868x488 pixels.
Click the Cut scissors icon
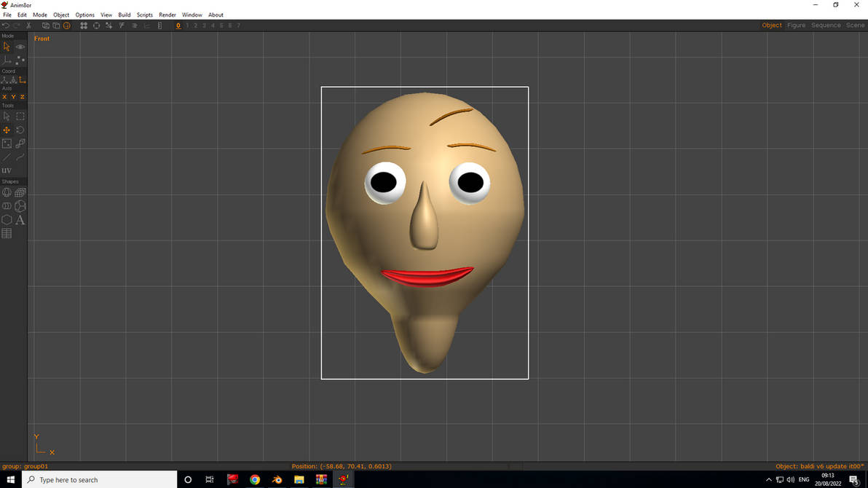[x=29, y=25]
